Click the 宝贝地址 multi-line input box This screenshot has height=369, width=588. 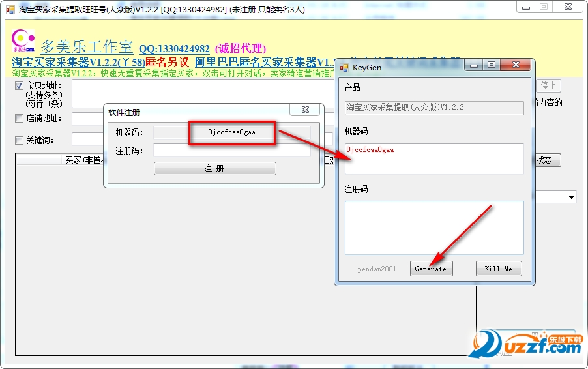(x=203, y=94)
